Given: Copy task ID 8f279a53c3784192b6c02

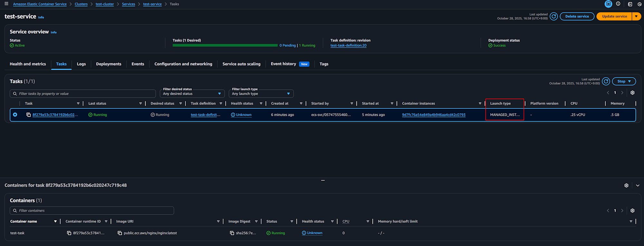Looking at the screenshot, I should click(x=28, y=115).
